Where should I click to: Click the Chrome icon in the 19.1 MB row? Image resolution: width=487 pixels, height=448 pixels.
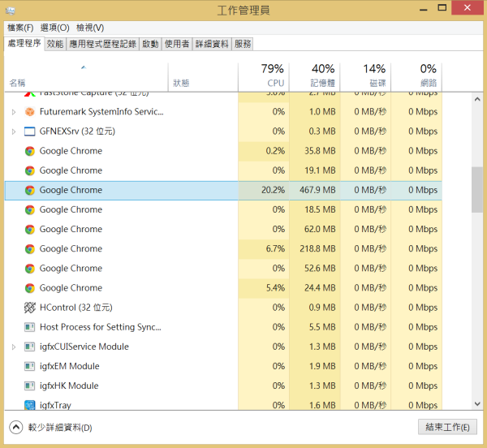29,170
